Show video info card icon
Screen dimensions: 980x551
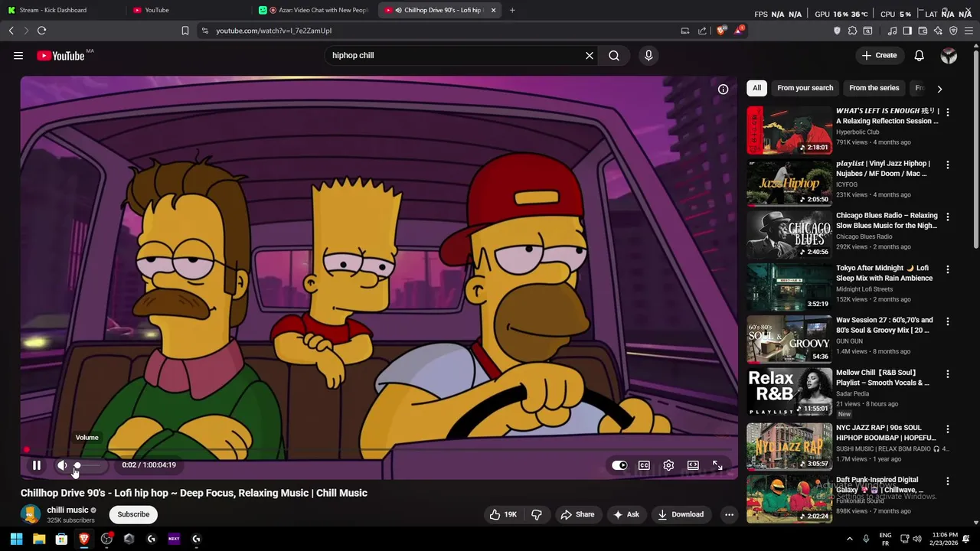tap(723, 90)
